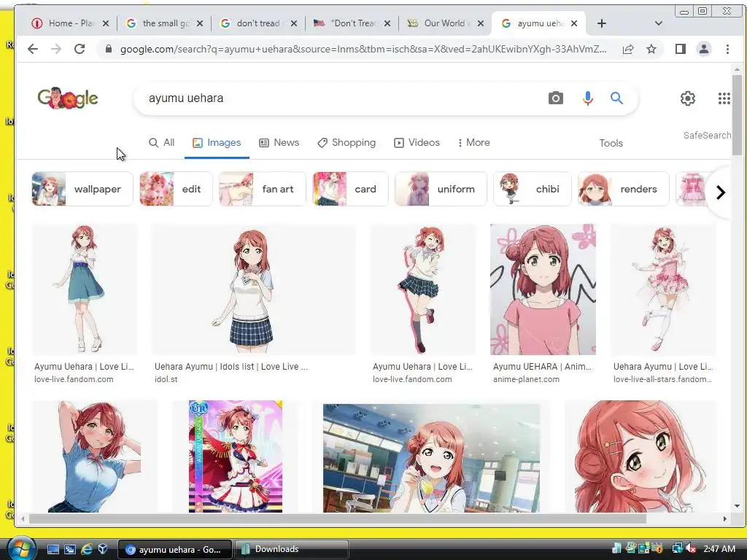Image resolution: width=747 pixels, height=560 pixels.
Task: Select the Images results tab
Action: (217, 143)
